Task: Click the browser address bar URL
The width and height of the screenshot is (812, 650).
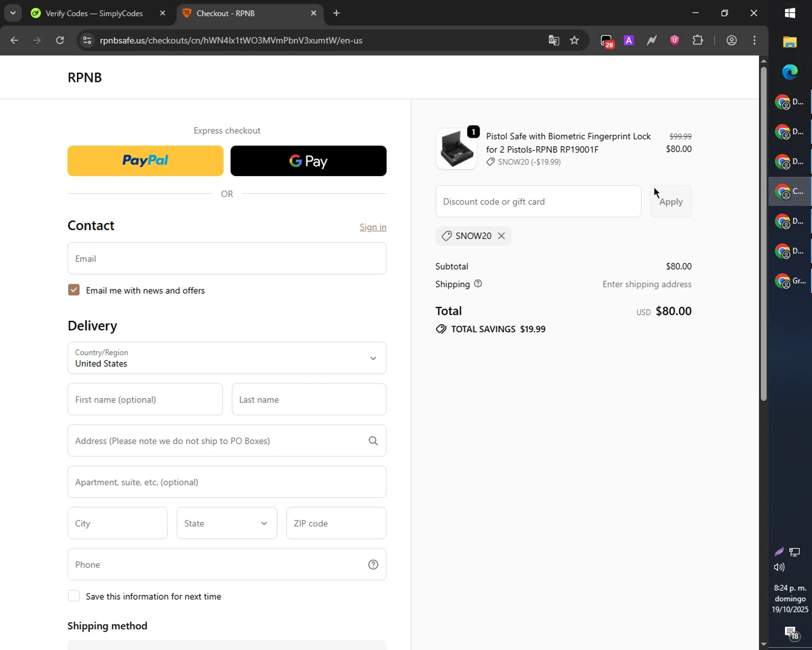Action: 231,40
